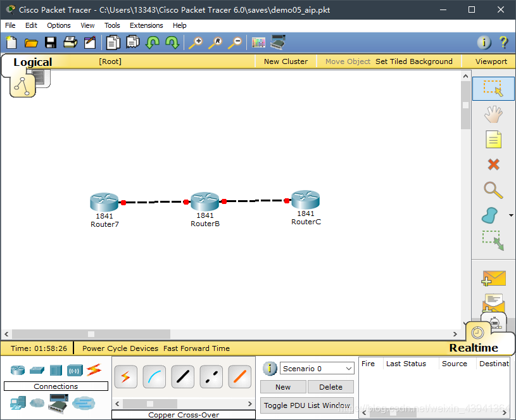Click the New Cluster button
516x420 pixels.
point(286,61)
